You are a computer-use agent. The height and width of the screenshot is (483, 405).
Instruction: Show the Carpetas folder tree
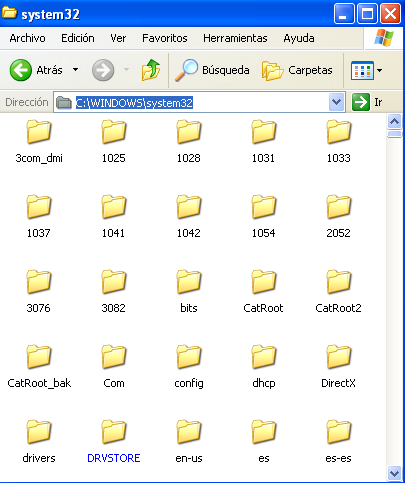click(x=297, y=70)
